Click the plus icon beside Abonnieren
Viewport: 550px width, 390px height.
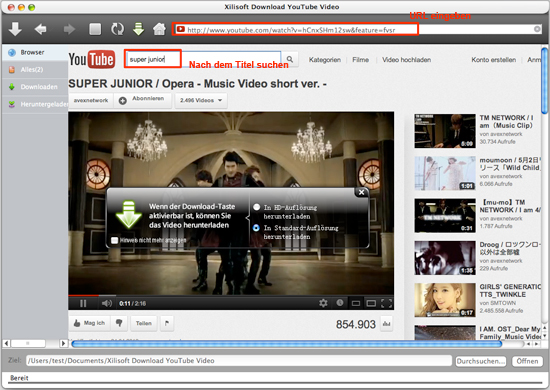pyautogui.click(x=122, y=101)
